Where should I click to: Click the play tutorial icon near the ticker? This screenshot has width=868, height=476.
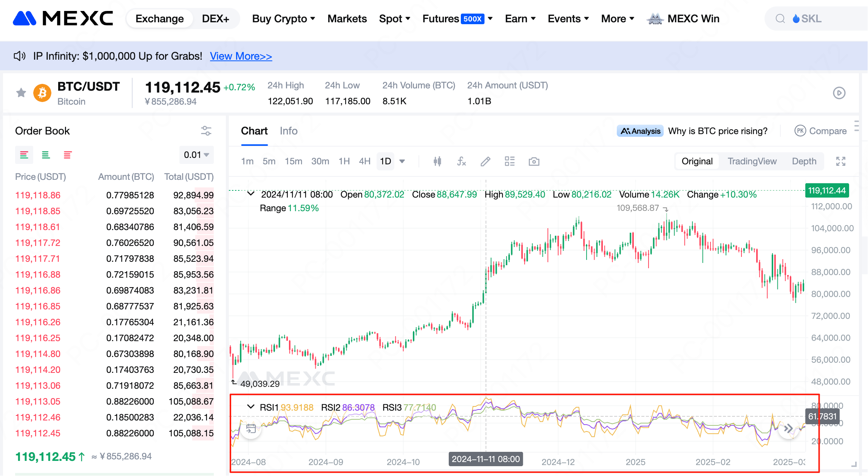pyautogui.click(x=839, y=93)
